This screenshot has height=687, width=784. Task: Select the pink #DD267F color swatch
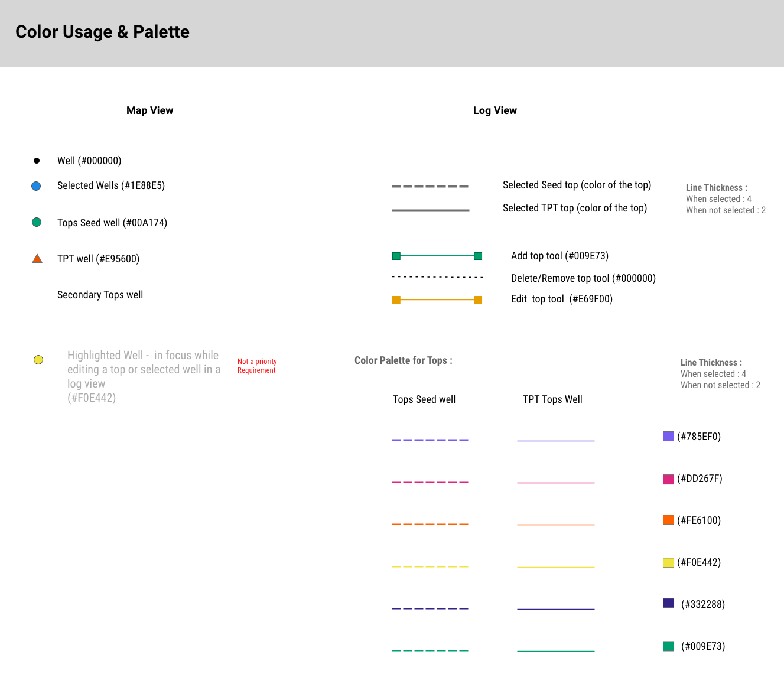668,479
